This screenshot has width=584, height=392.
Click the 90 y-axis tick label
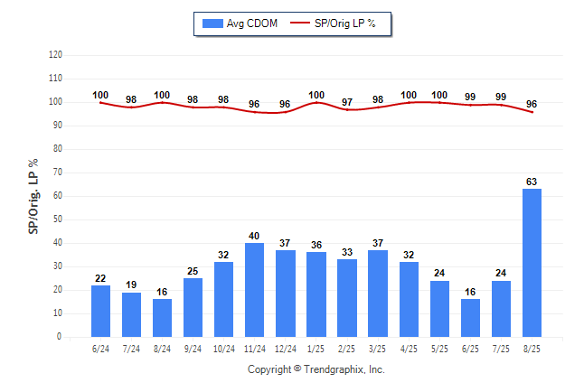point(58,125)
